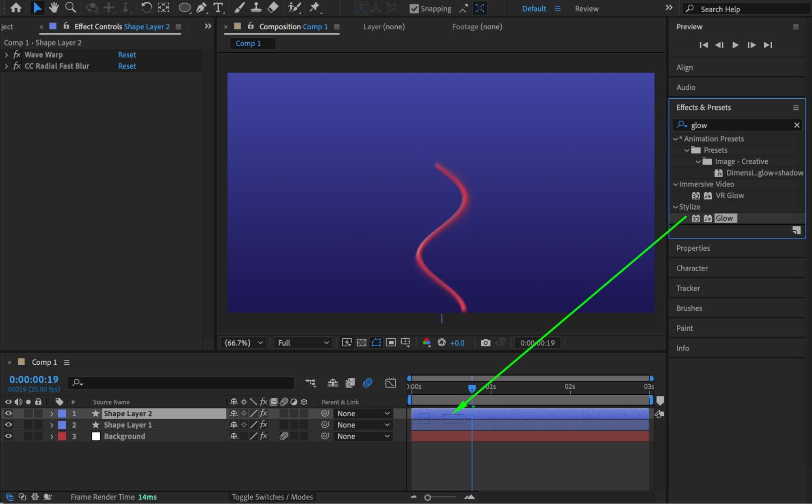Enable Frame Blending icon in timeline

coord(350,383)
